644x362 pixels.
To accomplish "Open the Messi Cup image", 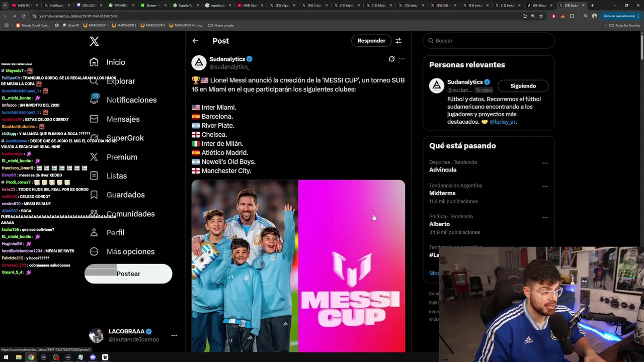I will click(x=298, y=266).
